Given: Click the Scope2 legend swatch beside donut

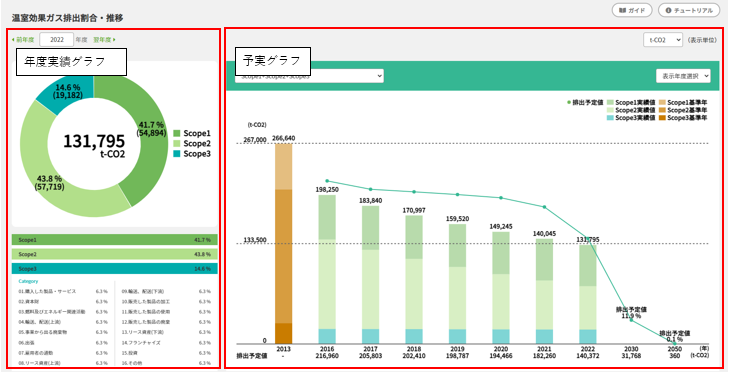Looking at the screenshot, I should [x=176, y=144].
